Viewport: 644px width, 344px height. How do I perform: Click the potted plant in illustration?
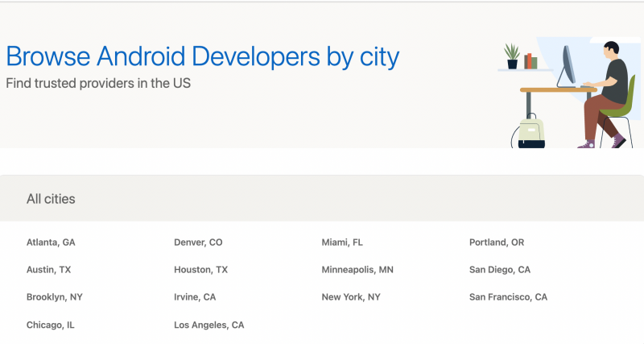pos(512,56)
